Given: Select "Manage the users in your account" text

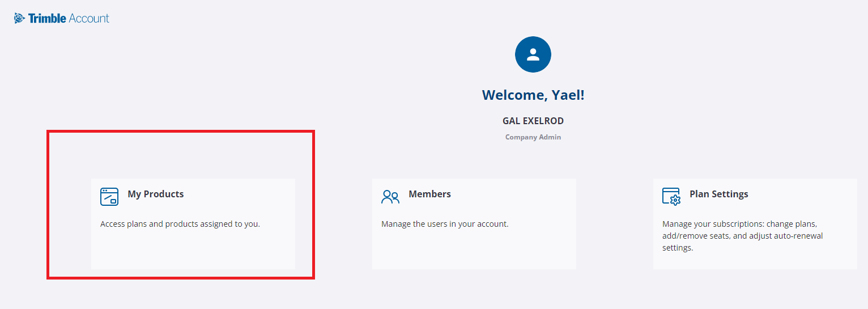Looking at the screenshot, I should click(445, 224).
